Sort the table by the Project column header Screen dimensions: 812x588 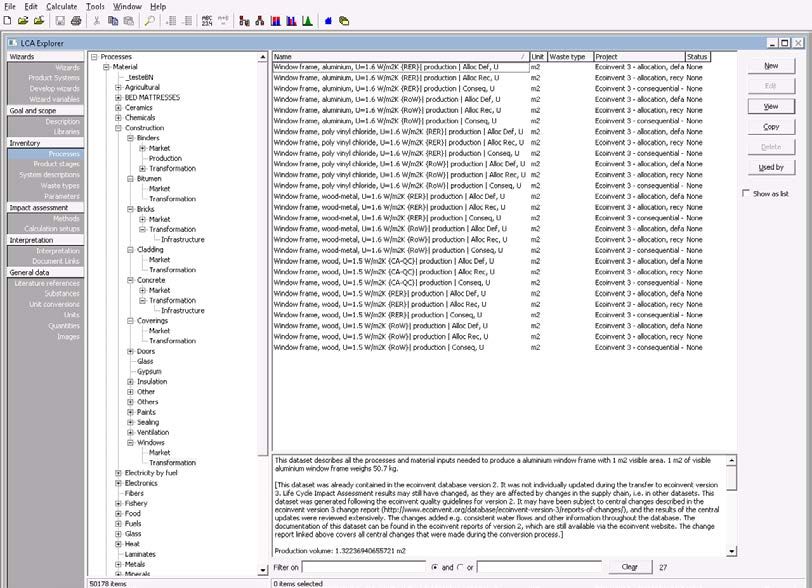pos(639,56)
